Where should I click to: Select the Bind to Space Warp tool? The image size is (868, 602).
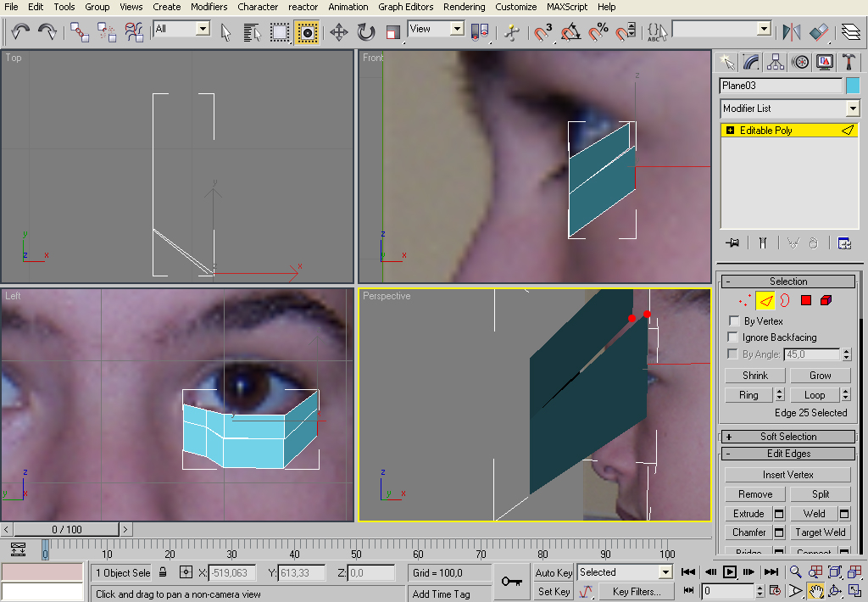click(x=134, y=31)
